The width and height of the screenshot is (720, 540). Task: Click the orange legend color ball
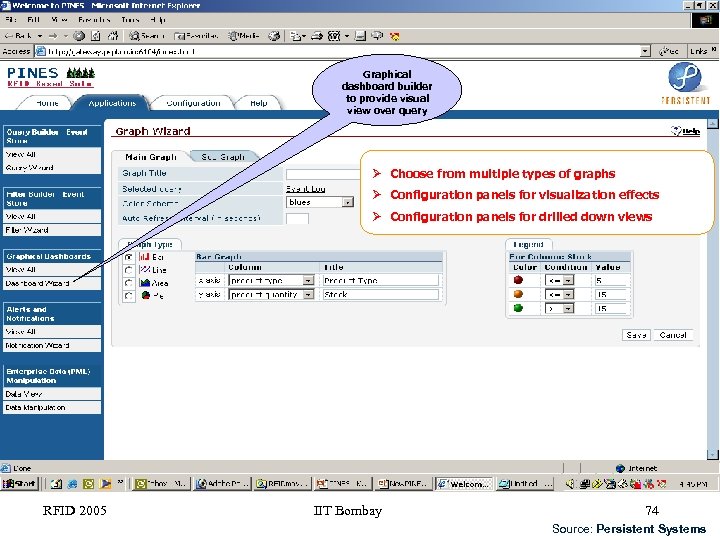click(x=518, y=294)
